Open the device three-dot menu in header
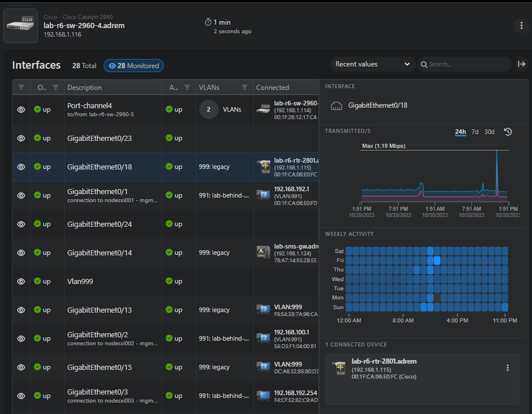The width and height of the screenshot is (532, 414). [521, 26]
